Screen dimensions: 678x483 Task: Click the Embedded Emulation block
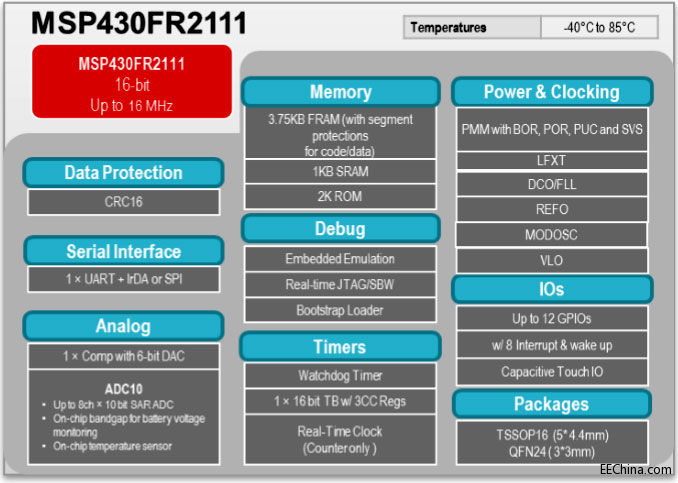(340, 259)
